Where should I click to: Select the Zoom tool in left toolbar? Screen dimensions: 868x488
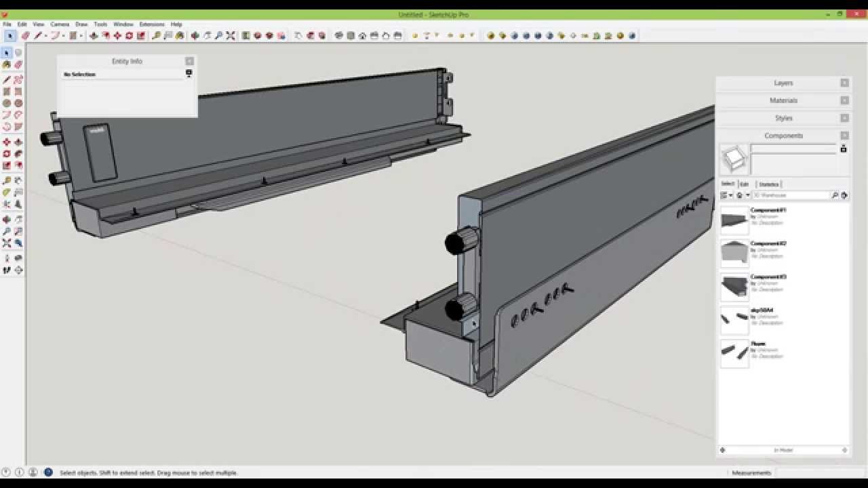(x=7, y=232)
